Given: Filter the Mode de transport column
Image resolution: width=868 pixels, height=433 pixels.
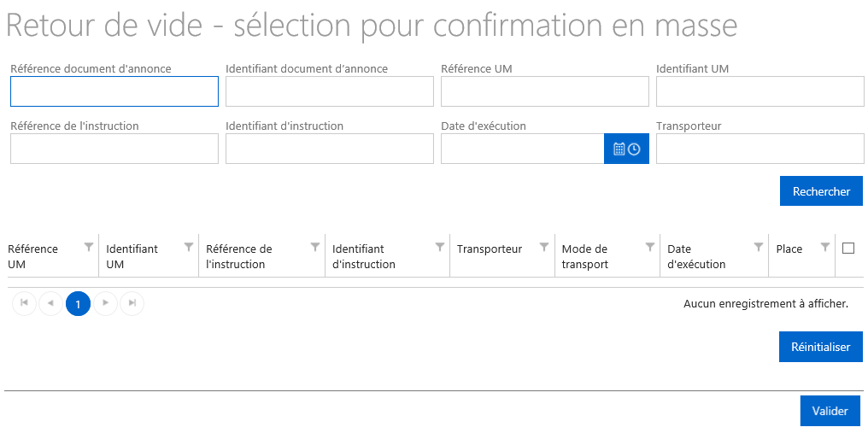Looking at the screenshot, I should 650,247.
